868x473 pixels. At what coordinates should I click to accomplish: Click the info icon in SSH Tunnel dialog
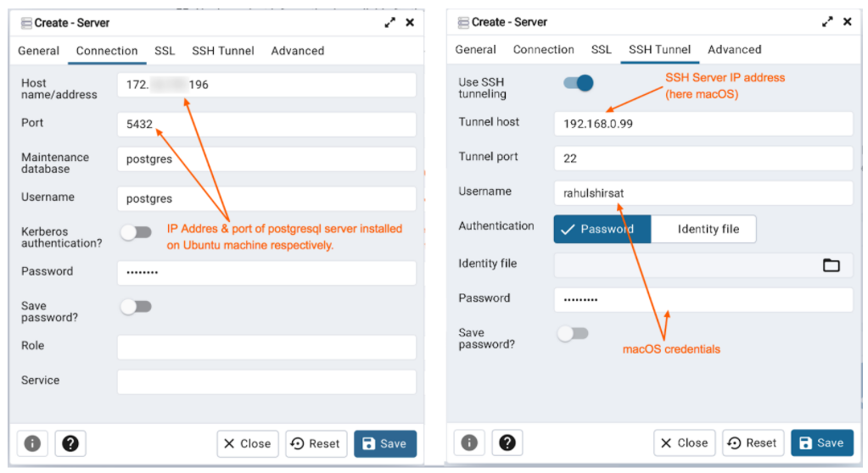click(x=469, y=442)
